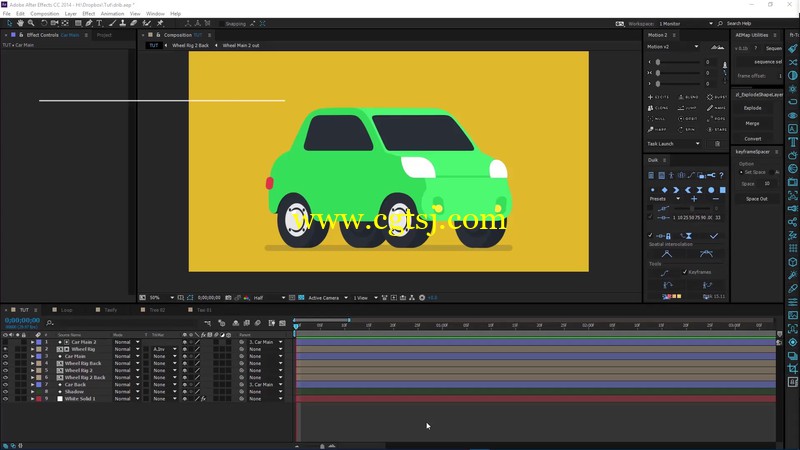
Task: Click the Duik help question mark icon
Action: tap(721, 175)
